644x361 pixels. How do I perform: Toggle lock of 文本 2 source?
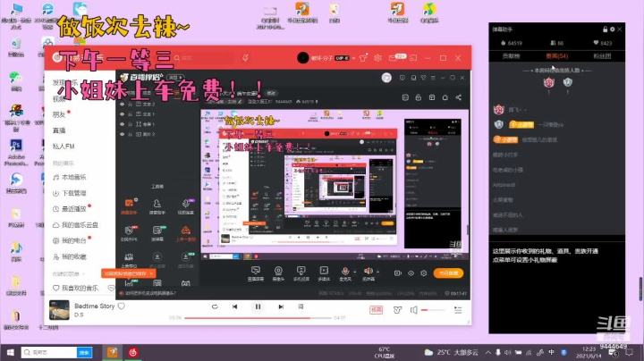click(x=131, y=105)
